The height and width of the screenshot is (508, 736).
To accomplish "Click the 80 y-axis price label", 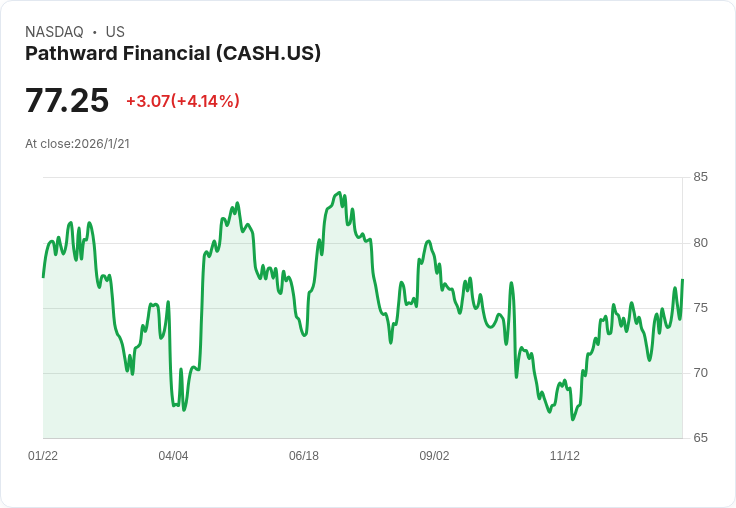I will [700, 243].
